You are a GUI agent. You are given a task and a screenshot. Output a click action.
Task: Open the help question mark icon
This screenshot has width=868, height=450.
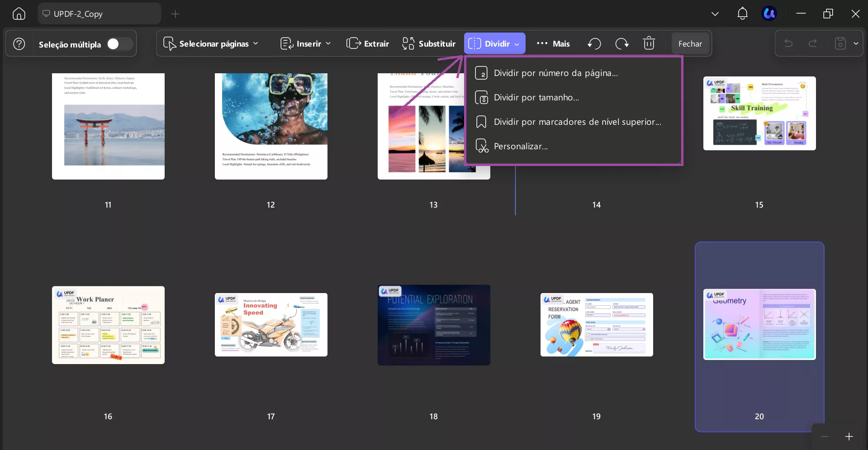(19, 44)
